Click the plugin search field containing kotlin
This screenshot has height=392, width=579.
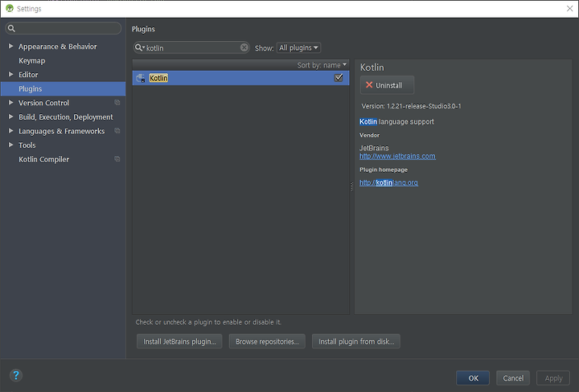pyautogui.click(x=191, y=47)
